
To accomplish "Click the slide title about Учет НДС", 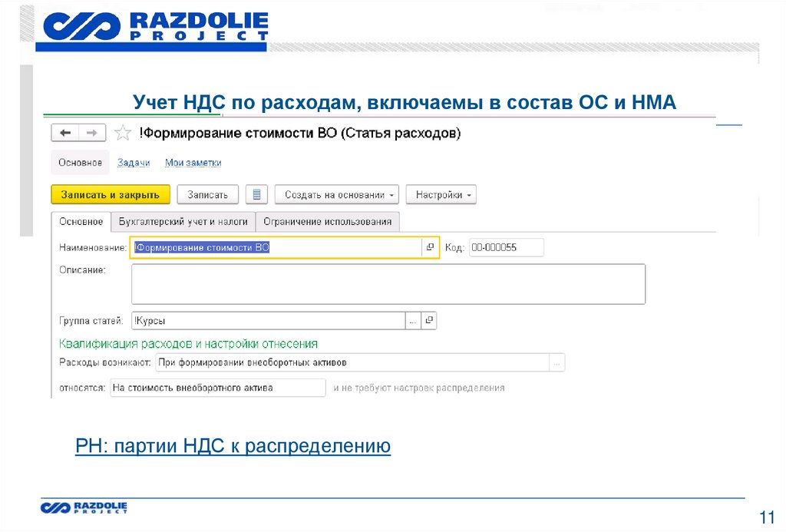I will (x=405, y=102).
